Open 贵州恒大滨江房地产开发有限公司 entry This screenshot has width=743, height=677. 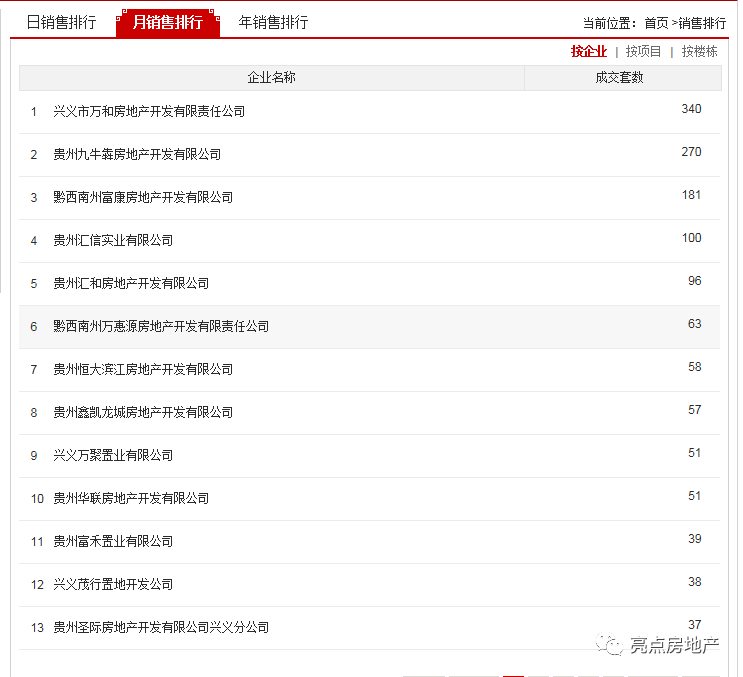pos(143,370)
